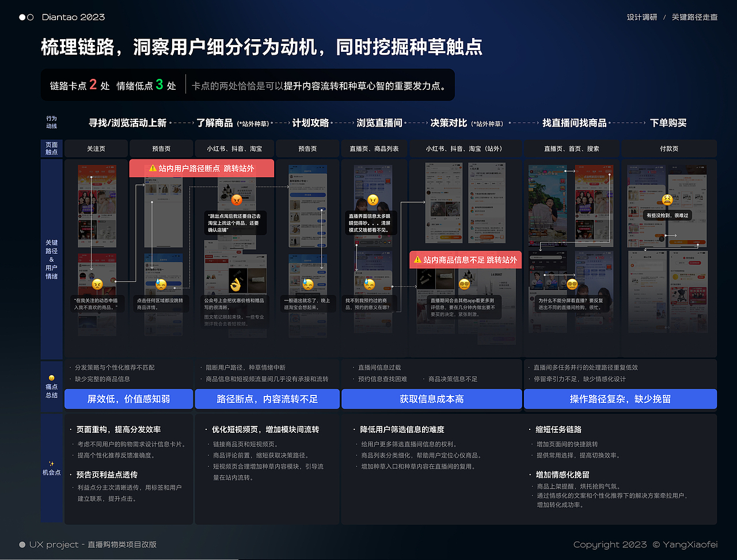Click the 预告页利益点透传 heading
Image resolution: width=737 pixels, height=560 pixels.
coord(107,474)
